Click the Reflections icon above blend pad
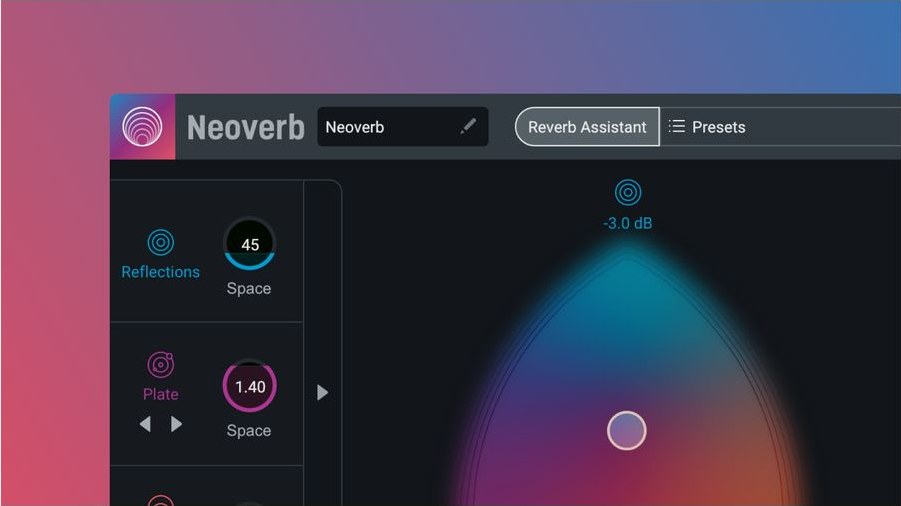 click(x=627, y=192)
